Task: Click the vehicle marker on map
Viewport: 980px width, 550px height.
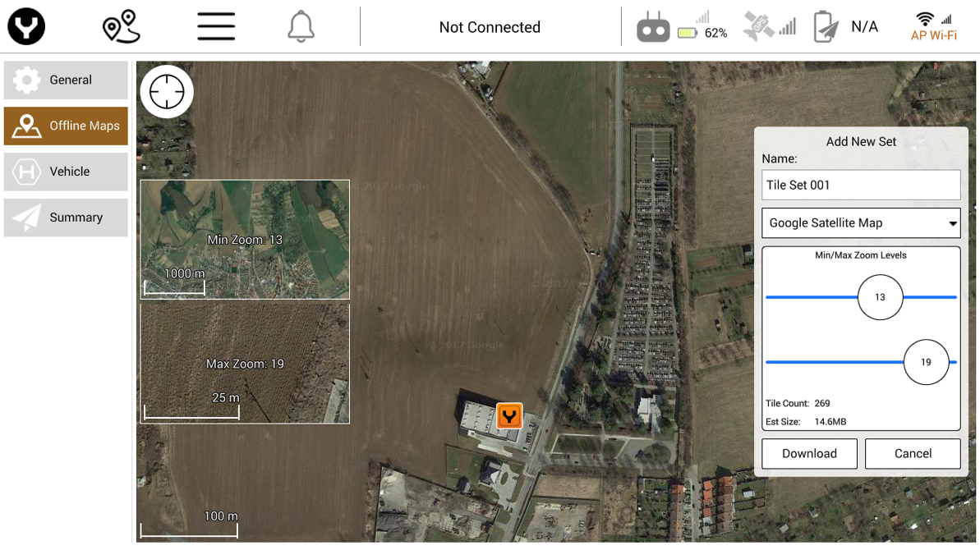Action: coord(509,415)
